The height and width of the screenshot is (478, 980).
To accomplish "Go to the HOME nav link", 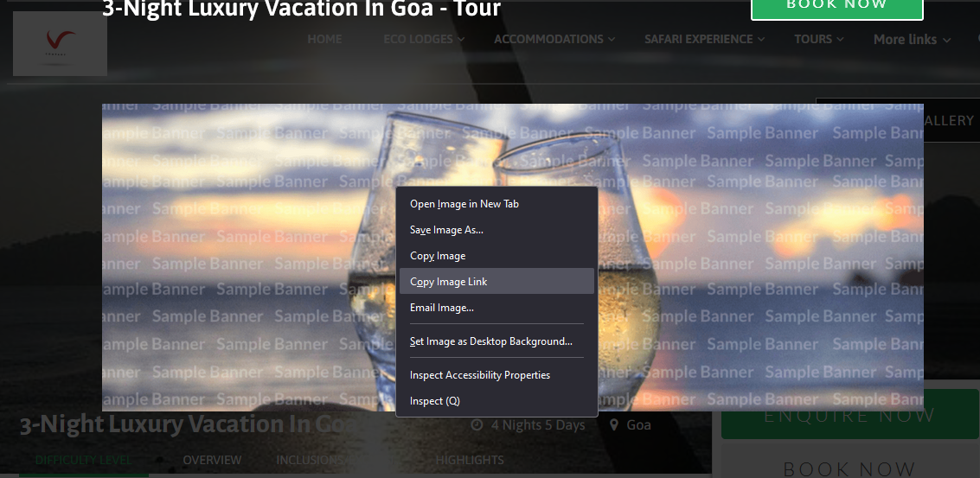I will tap(324, 40).
